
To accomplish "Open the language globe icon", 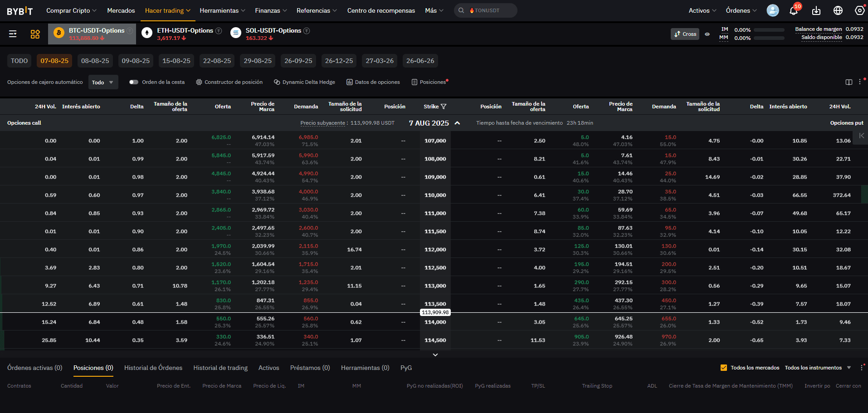I will coord(838,10).
